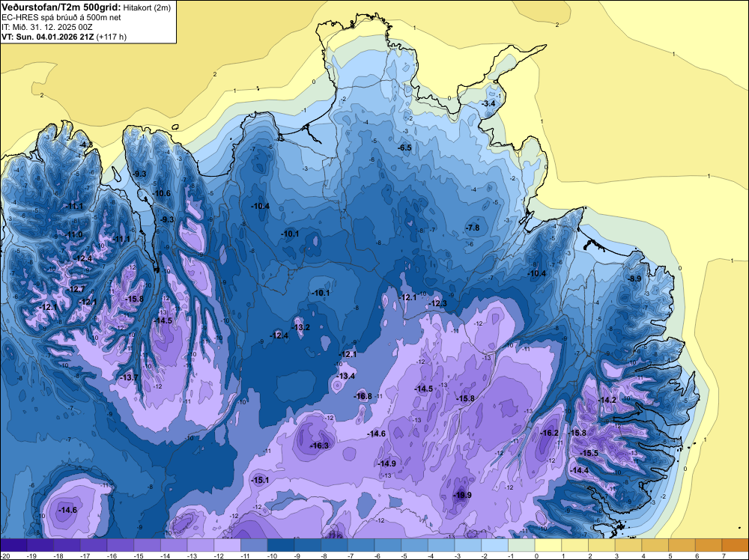The height and width of the screenshot is (560, 749).
Task: Click the -4.3 temperature label
Action: point(86,144)
